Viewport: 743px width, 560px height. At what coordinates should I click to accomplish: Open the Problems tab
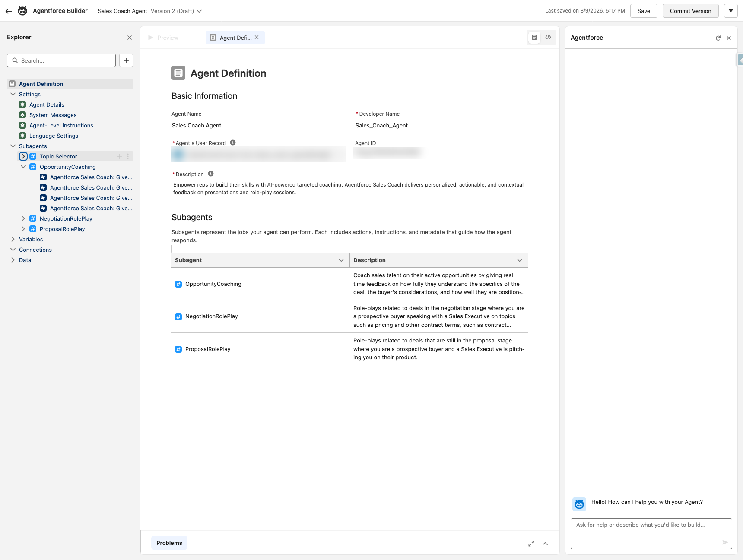(169, 543)
